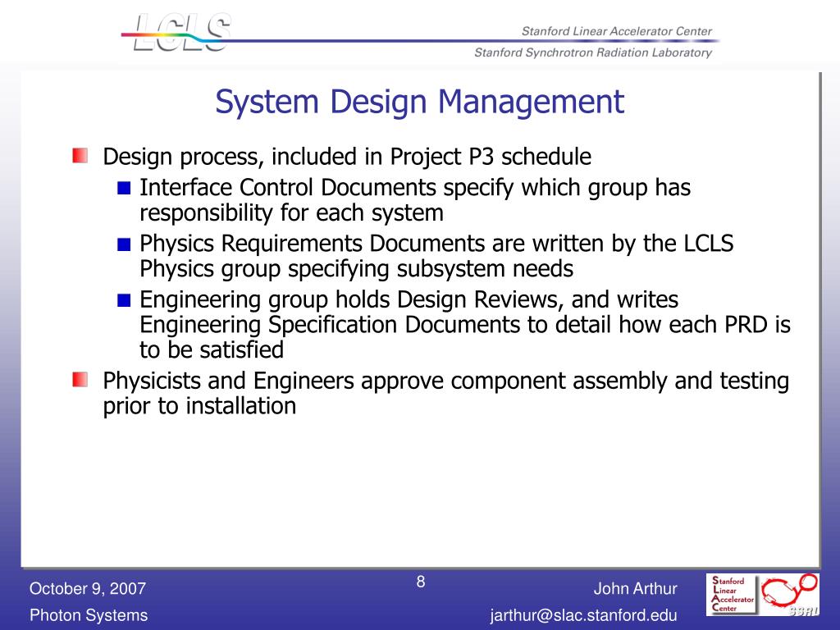The height and width of the screenshot is (630, 840).
Task: Click 'prior to installation' line
Action: [199, 406]
